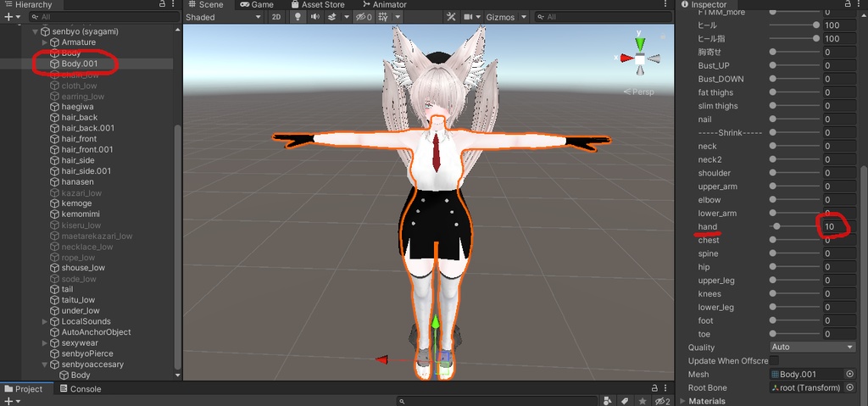The width and height of the screenshot is (868, 406).
Task: Toggle Update When Offscreen checkbox
Action: 774,360
